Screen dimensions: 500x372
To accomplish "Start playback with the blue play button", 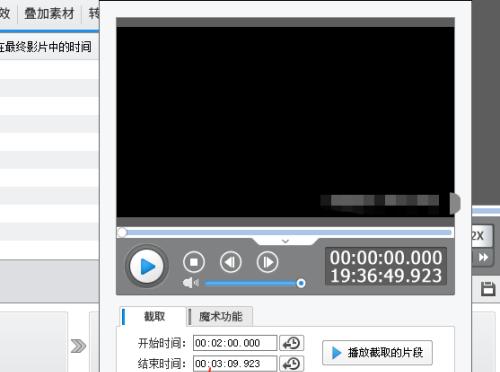I will (147, 266).
